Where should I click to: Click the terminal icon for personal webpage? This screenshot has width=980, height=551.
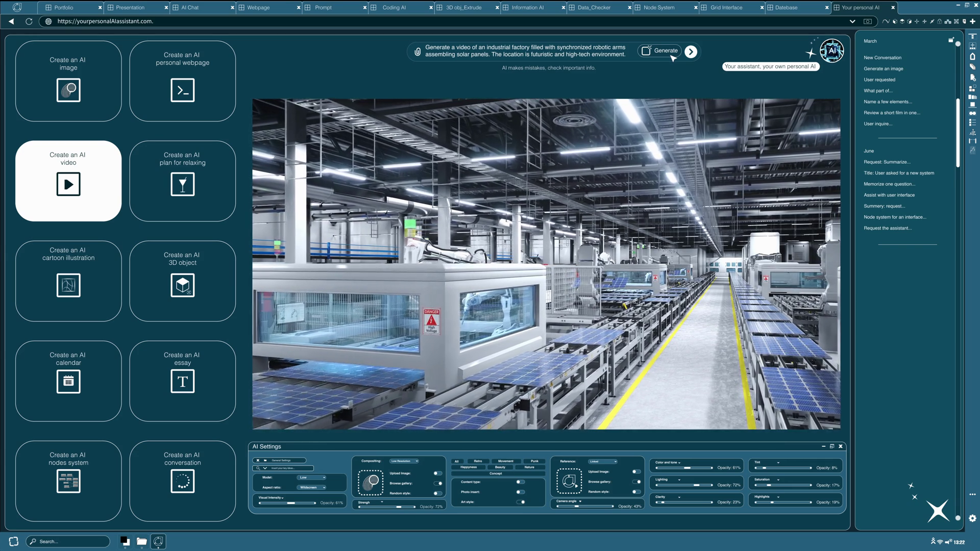pyautogui.click(x=182, y=90)
